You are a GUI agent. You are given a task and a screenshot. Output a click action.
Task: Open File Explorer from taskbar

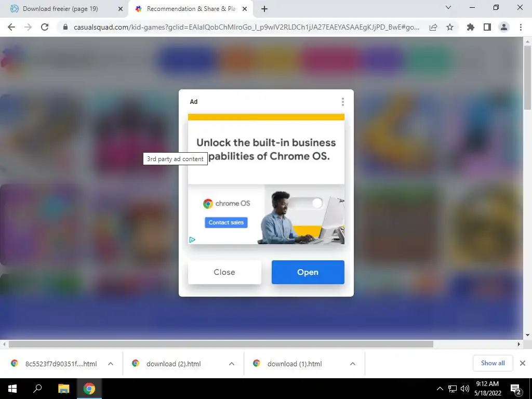point(63,389)
